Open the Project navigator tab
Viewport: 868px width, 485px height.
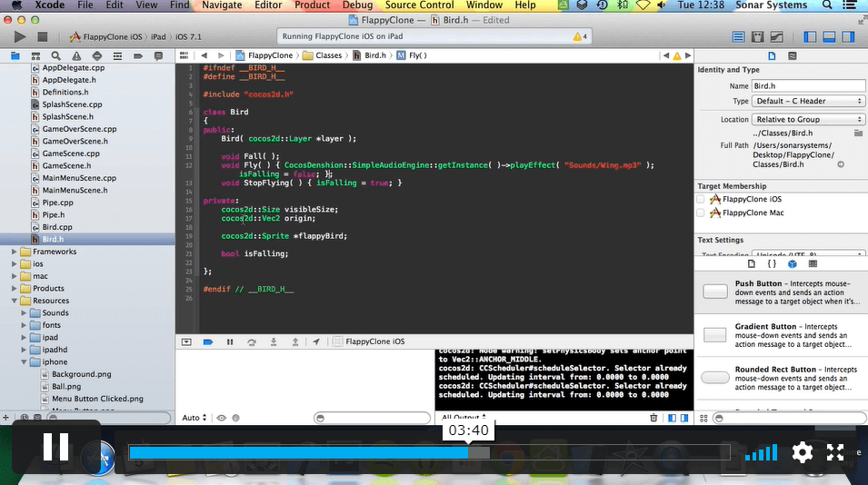15,55
